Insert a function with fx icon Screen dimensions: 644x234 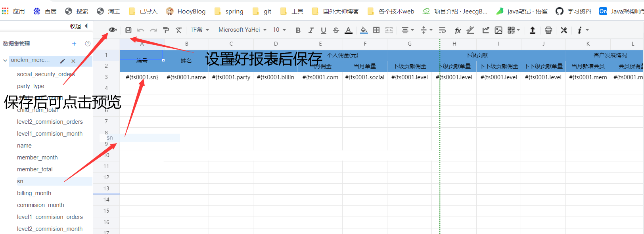click(x=458, y=30)
